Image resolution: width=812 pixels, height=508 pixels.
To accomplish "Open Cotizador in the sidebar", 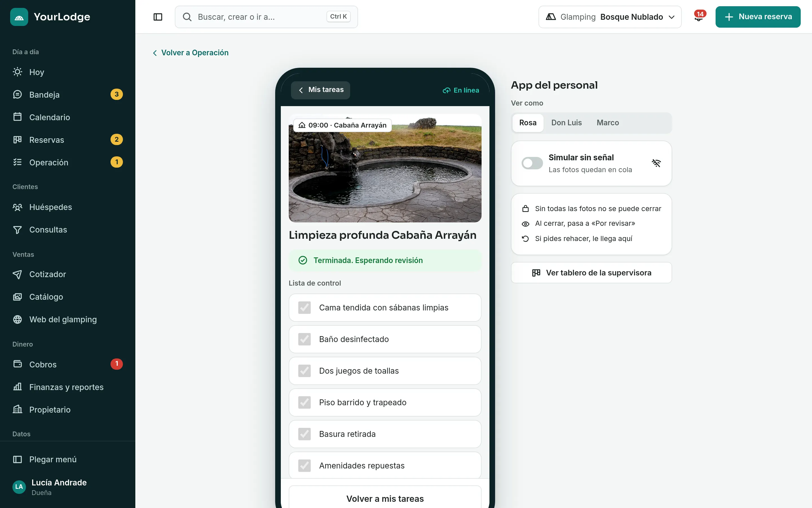I will pyautogui.click(x=67, y=274).
